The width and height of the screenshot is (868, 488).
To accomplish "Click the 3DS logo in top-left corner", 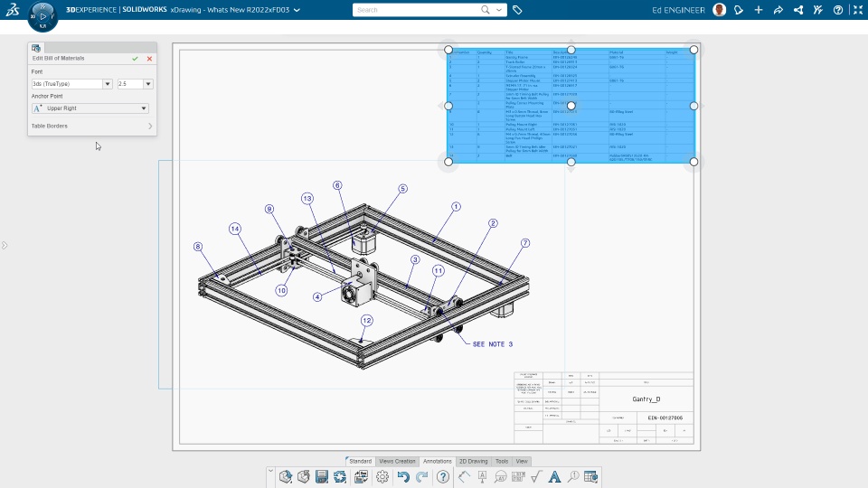I will [x=12, y=9].
